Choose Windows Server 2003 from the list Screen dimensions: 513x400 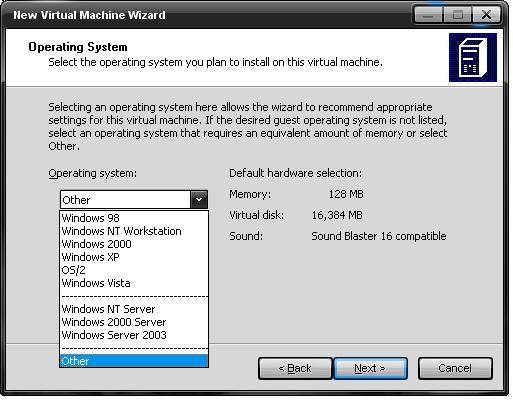click(134, 335)
